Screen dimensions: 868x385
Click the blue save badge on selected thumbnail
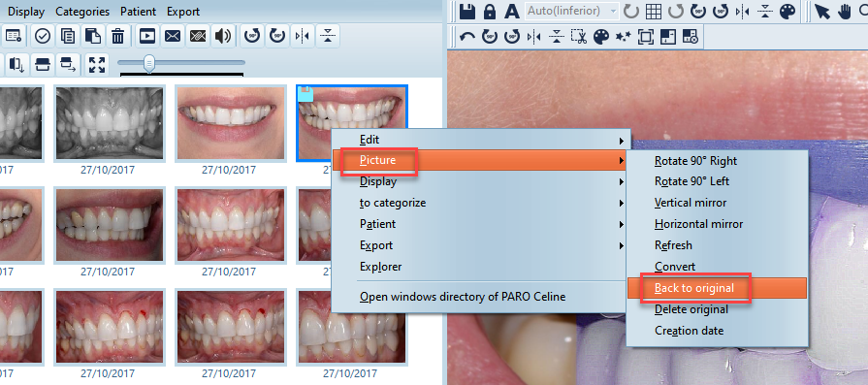click(305, 94)
